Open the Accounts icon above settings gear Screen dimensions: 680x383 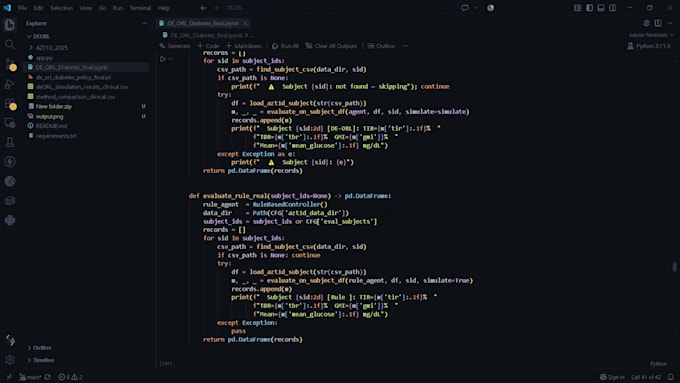(10, 340)
